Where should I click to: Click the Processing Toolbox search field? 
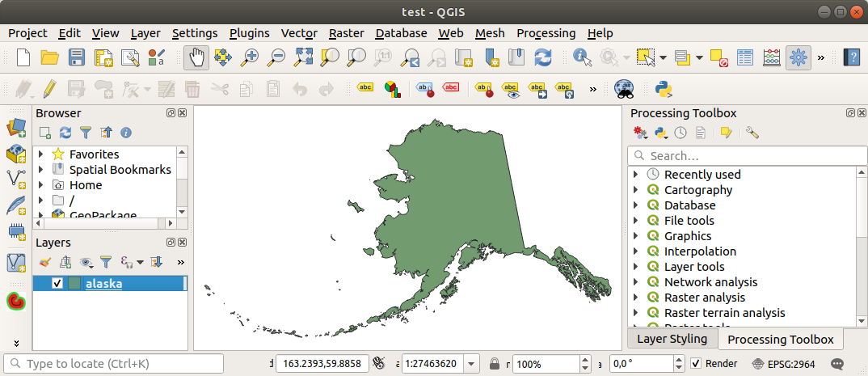[746, 155]
